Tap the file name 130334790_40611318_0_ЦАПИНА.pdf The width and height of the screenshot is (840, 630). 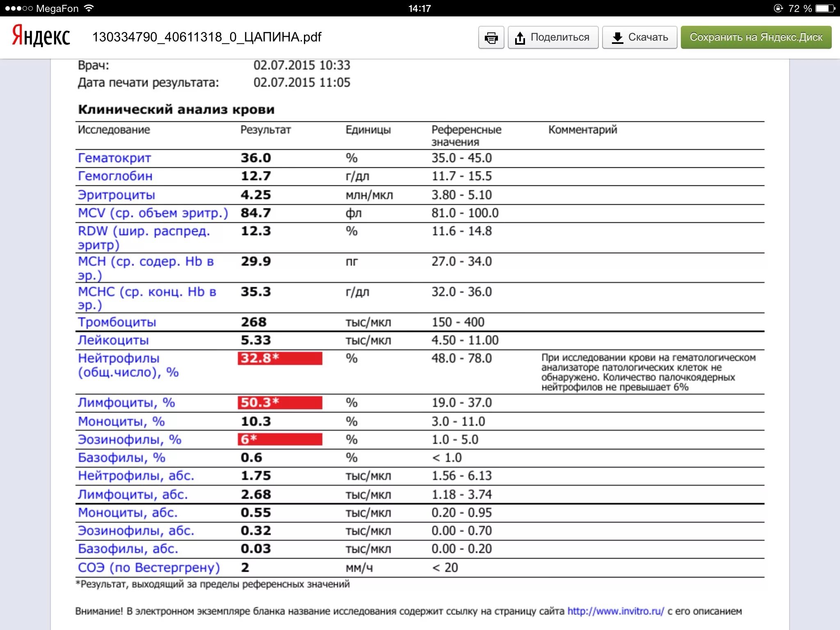point(207,37)
